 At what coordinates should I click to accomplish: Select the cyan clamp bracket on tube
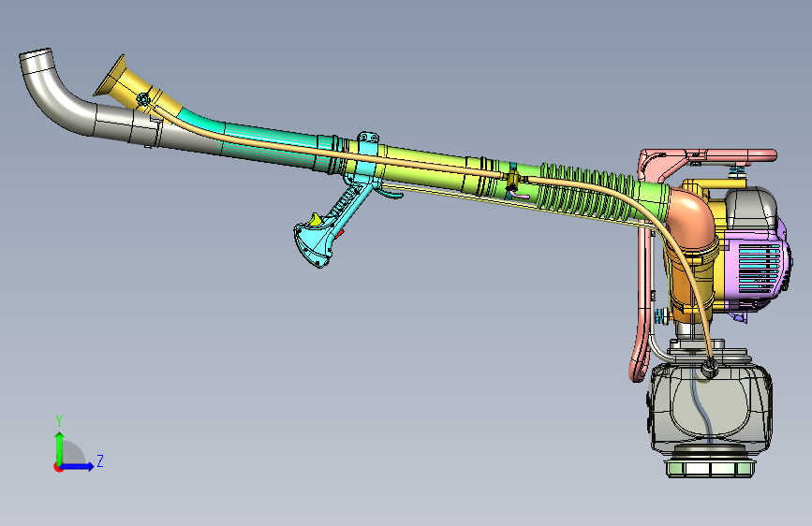(368, 154)
